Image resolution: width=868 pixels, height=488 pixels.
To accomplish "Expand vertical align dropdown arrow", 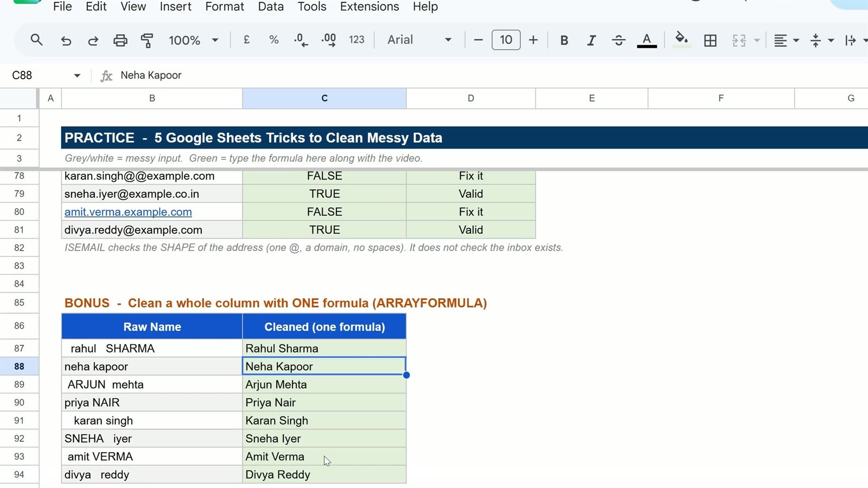I will (x=831, y=40).
